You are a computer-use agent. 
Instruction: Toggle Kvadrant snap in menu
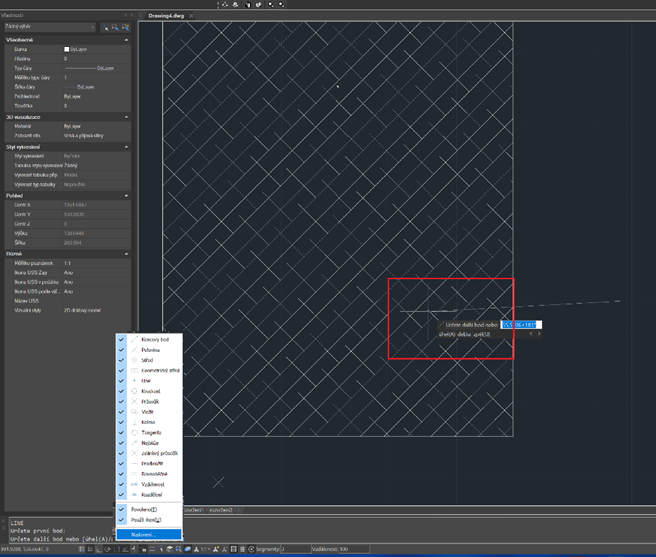pyautogui.click(x=149, y=391)
